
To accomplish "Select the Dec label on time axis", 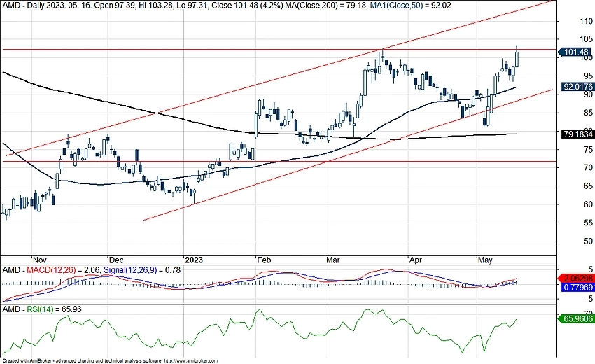I will click(x=115, y=260).
